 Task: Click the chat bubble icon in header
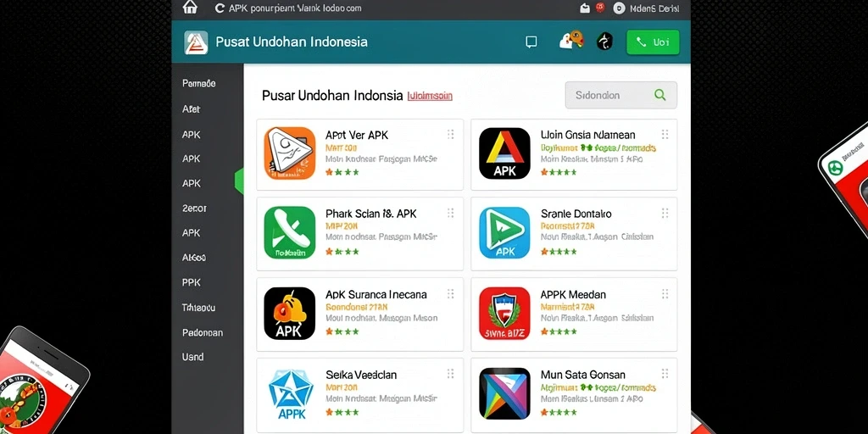tap(531, 42)
